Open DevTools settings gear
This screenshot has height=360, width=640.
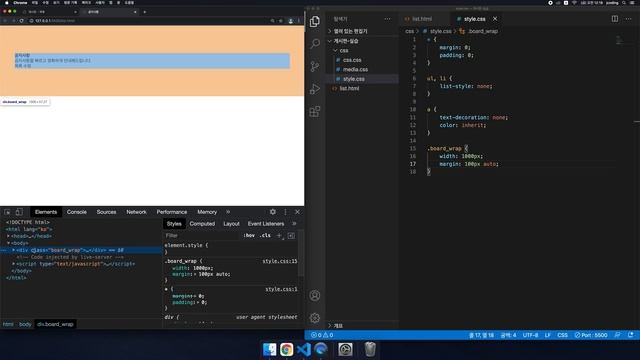click(x=273, y=212)
